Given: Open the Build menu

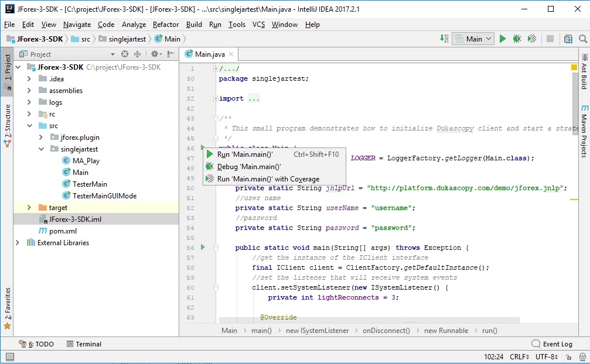Looking at the screenshot, I should pos(194,25).
